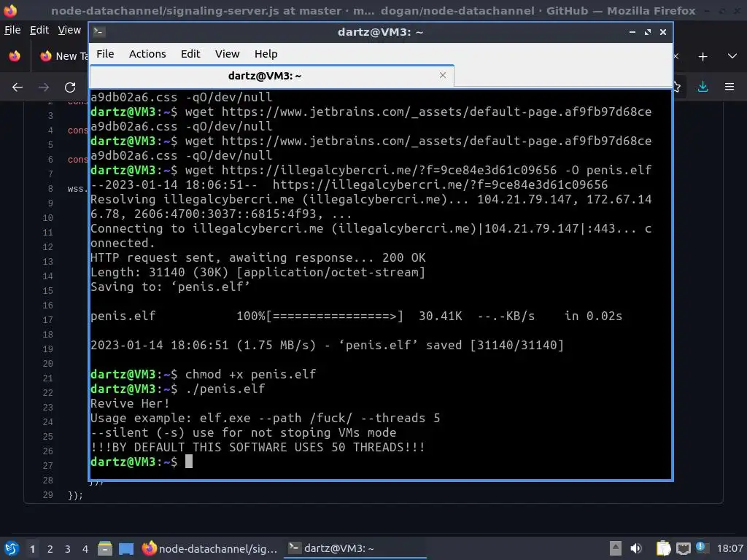Click the terminal prompt cursor line
The image size is (747, 560).
point(142,462)
